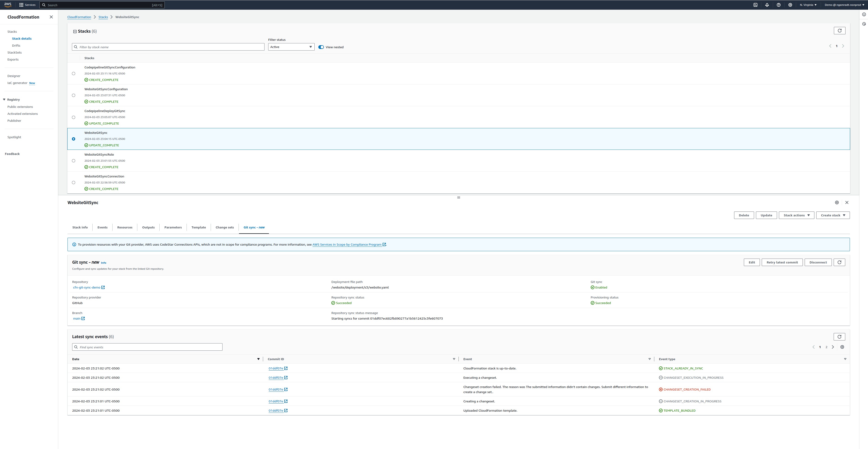Go to previous stacks page arrow
The image size is (868, 449).
pos(830,46)
